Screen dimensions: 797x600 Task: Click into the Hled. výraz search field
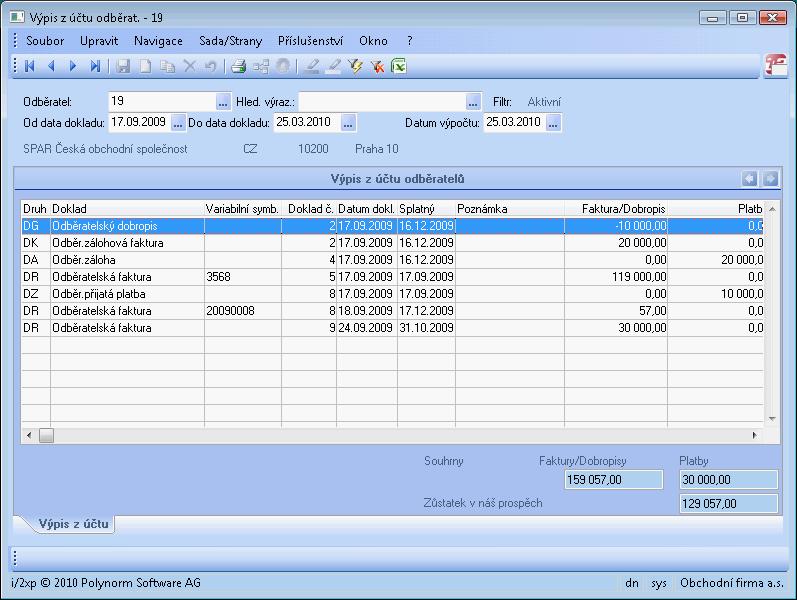click(382, 102)
